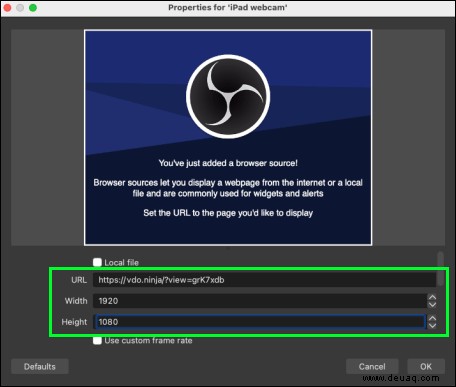
Task: Click the URL input field
Action: tap(264, 280)
